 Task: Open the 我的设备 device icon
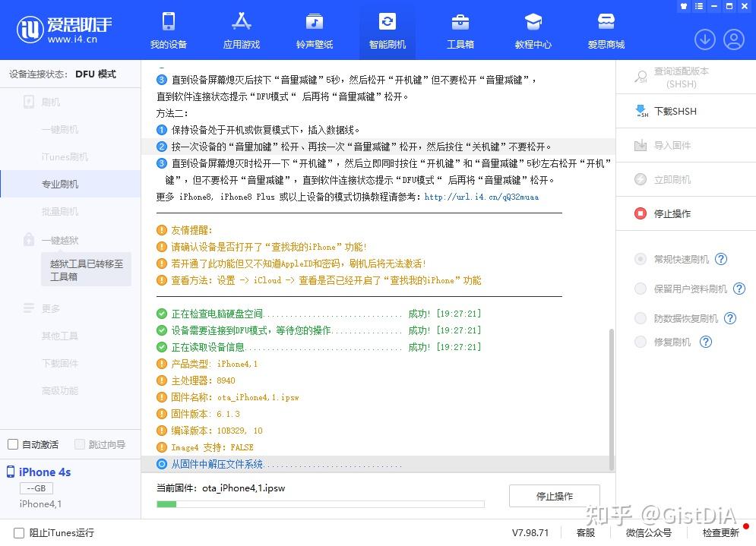click(x=169, y=22)
